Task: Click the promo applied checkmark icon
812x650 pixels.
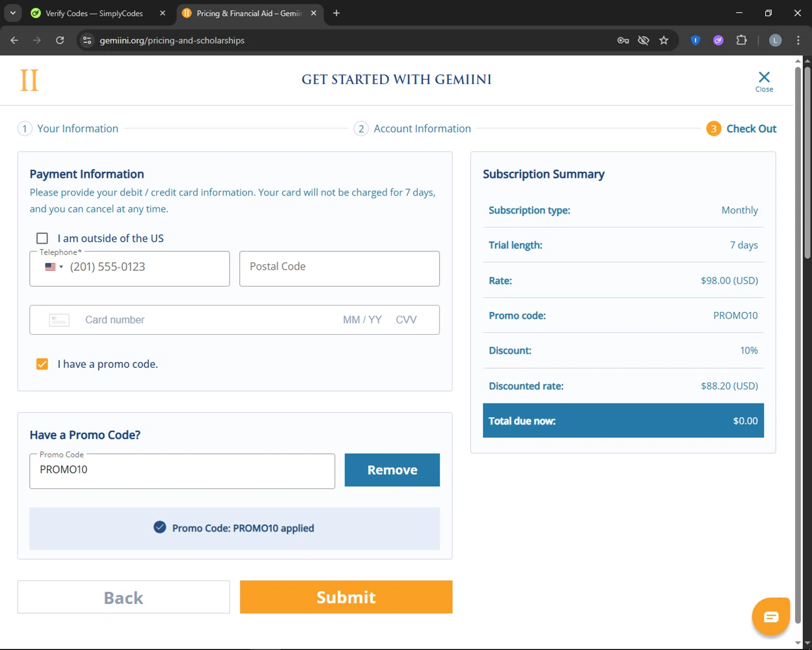Action: click(160, 527)
